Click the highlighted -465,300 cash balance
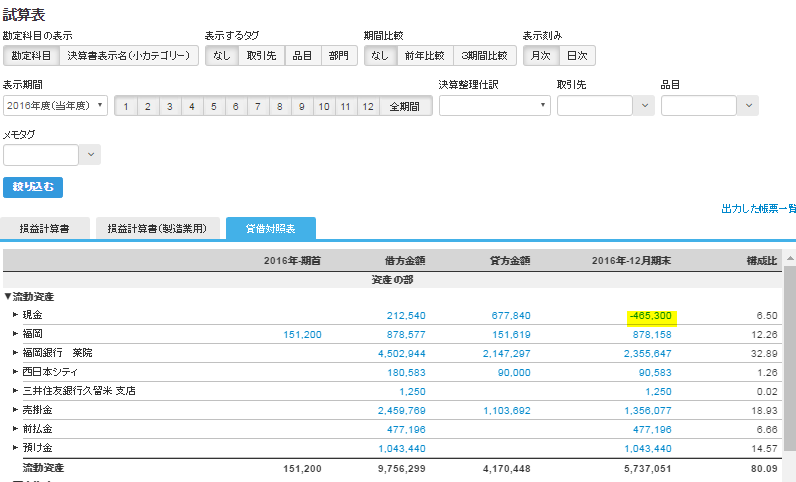Screen dimensions: 796x482 pyautogui.click(x=651, y=316)
